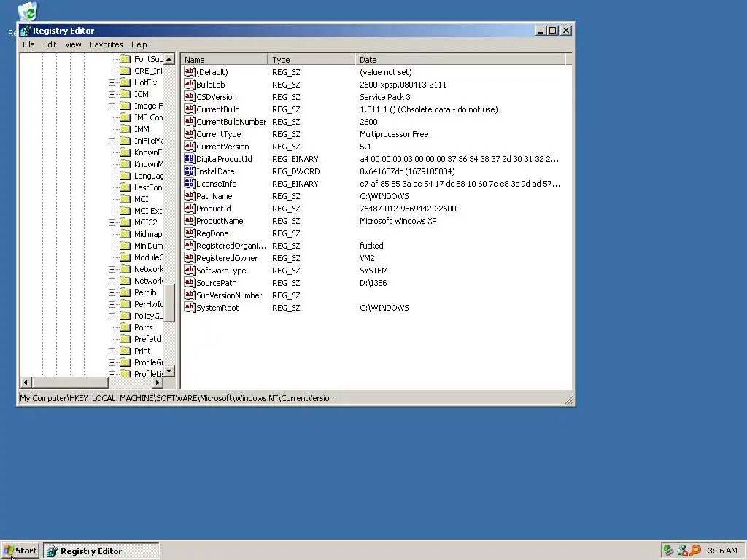Open the File menu
The width and height of the screenshot is (747, 560).
[x=28, y=44]
